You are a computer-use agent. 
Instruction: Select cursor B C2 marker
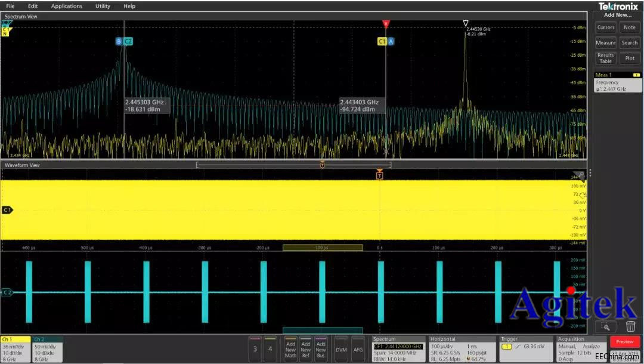click(124, 42)
